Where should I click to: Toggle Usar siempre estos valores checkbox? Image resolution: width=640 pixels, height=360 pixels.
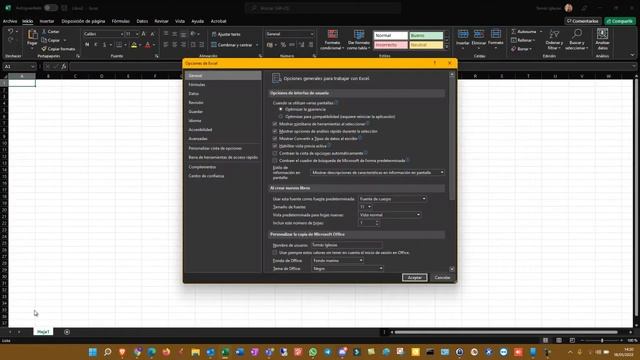[x=275, y=253]
